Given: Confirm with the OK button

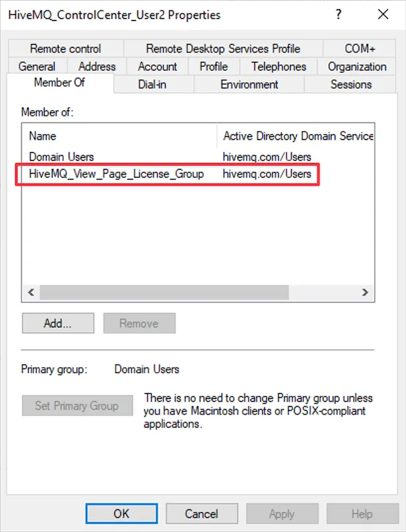Looking at the screenshot, I should [122, 513].
